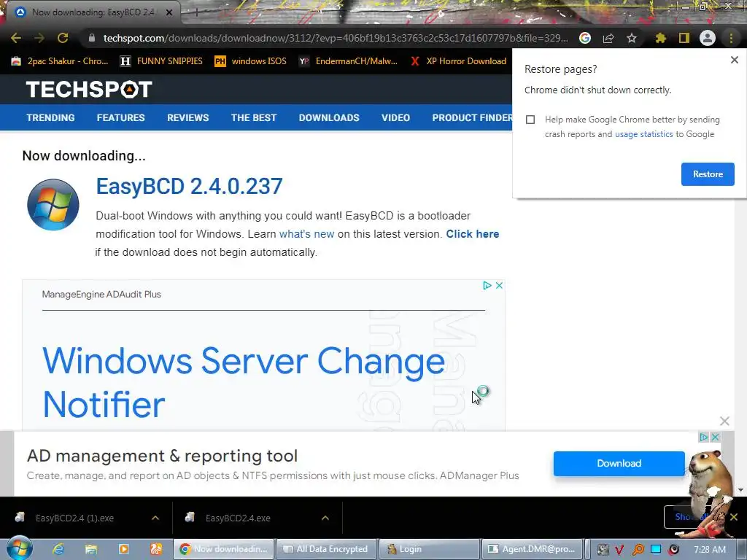The image size is (747, 560).
Task: Click AdChoices icon on bottom banner
Action: (703, 437)
